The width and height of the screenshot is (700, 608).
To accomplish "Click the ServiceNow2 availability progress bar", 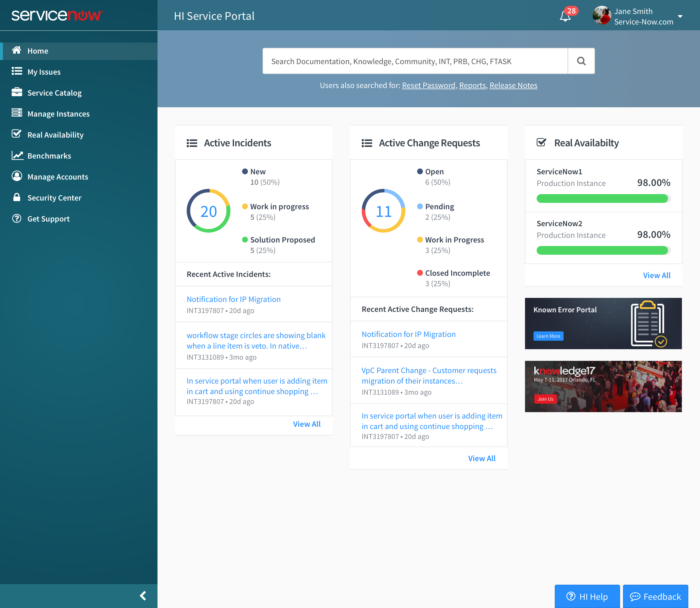I will pyautogui.click(x=603, y=250).
